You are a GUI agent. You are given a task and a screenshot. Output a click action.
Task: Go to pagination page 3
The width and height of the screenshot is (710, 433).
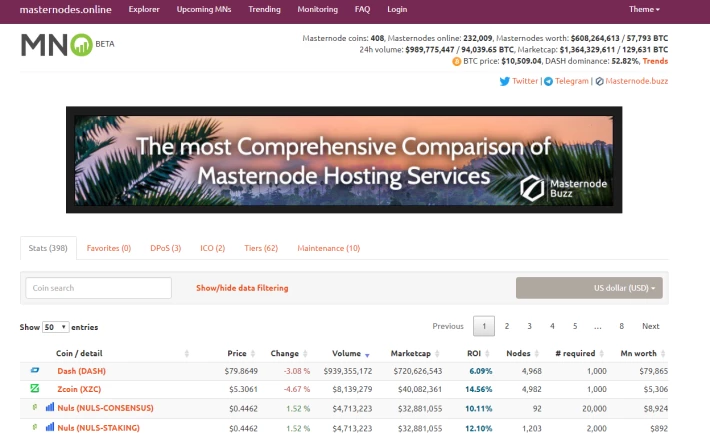click(x=529, y=326)
